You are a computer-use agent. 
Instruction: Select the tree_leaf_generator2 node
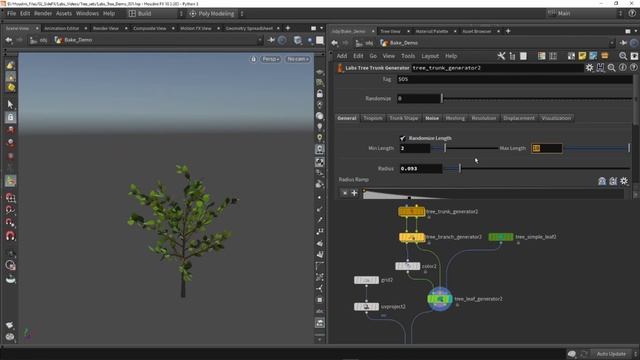(440, 299)
